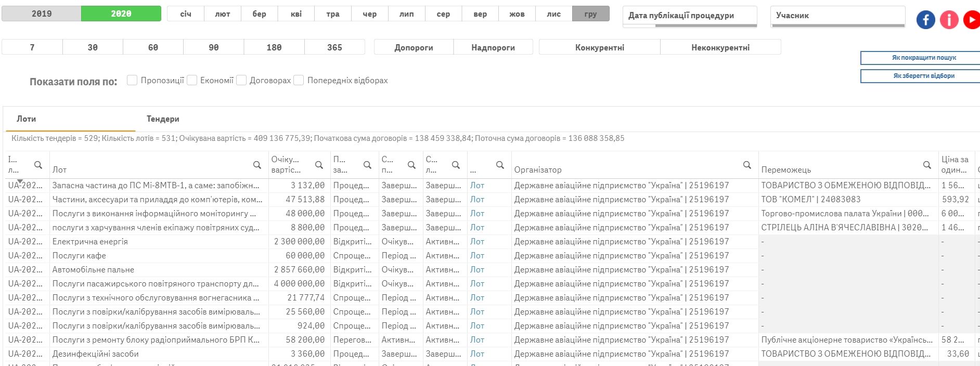Select the month тра

[333, 14]
